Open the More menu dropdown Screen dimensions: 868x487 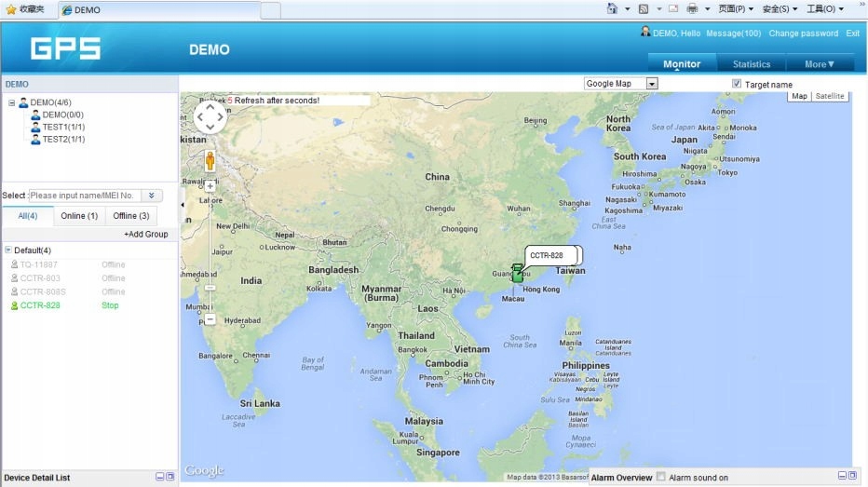pyautogui.click(x=820, y=64)
